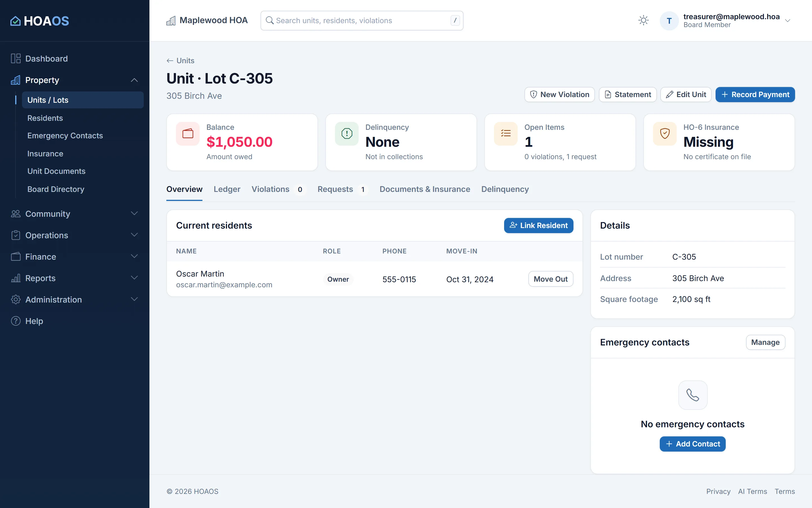
Task: Click the Balance card wallet icon
Action: pyautogui.click(x=188, y=134)
